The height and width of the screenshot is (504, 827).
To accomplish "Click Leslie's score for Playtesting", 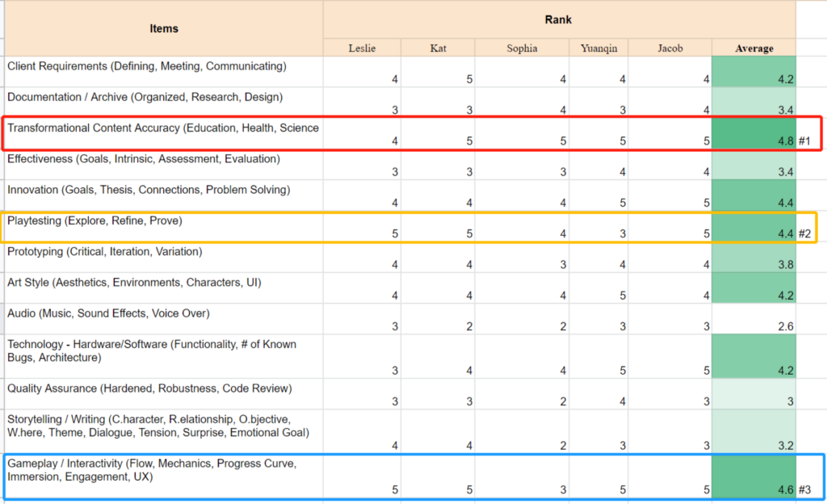I will coord(362,226).
